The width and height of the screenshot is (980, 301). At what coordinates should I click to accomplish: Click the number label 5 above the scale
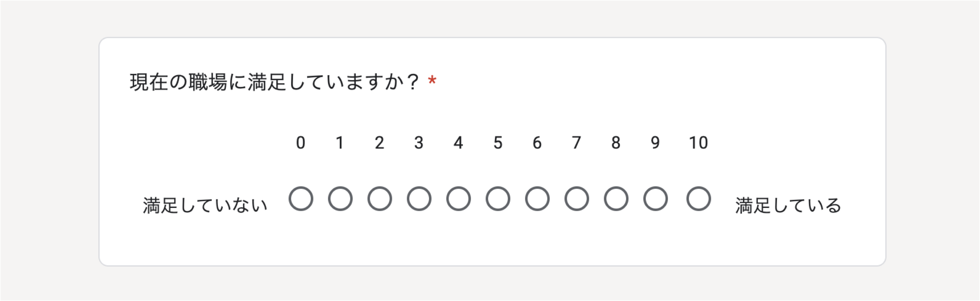click(498, 143)
